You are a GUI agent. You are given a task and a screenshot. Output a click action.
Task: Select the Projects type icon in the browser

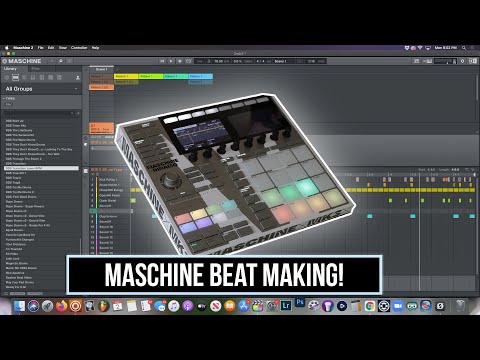coord(7,77)
